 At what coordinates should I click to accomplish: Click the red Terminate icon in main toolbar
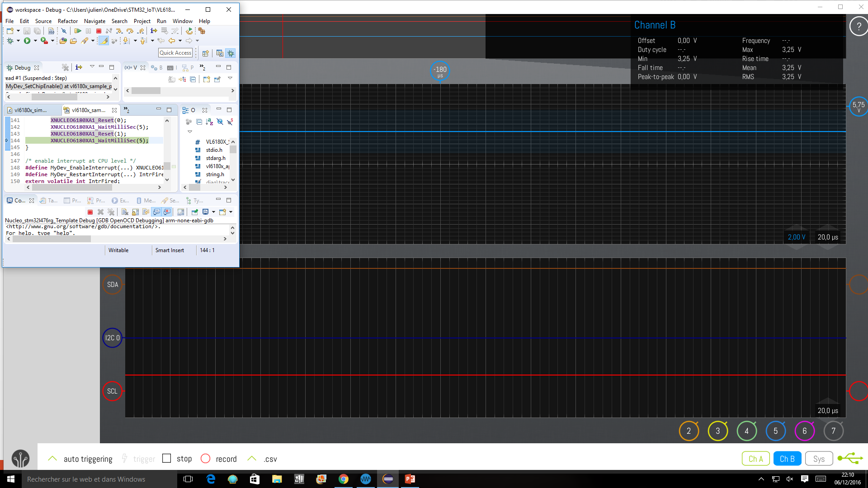[99, 31]
